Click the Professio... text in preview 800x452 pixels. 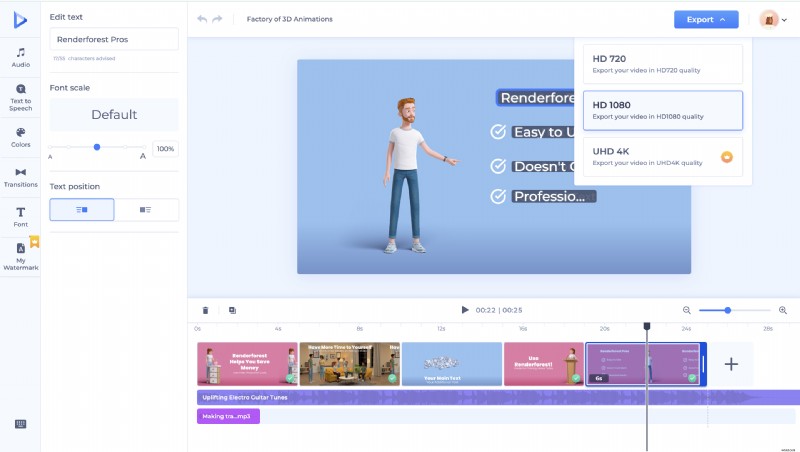tap(554, 196)
